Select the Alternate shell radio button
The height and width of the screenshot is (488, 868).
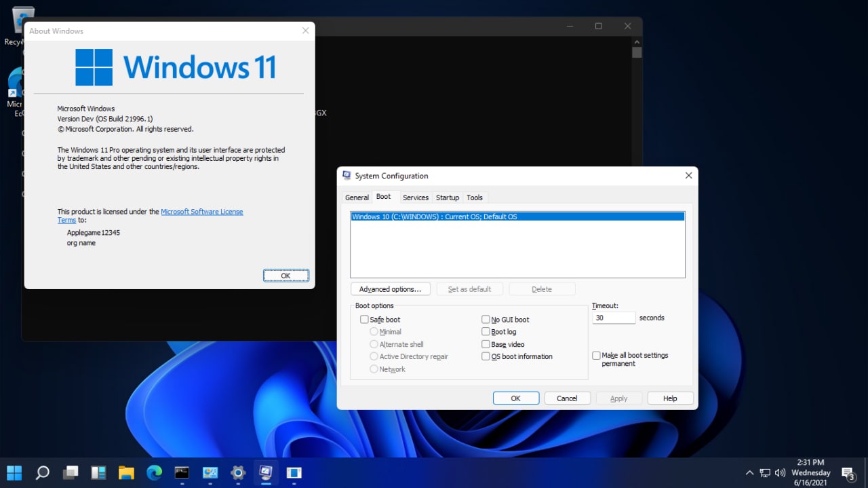point(374,344)
